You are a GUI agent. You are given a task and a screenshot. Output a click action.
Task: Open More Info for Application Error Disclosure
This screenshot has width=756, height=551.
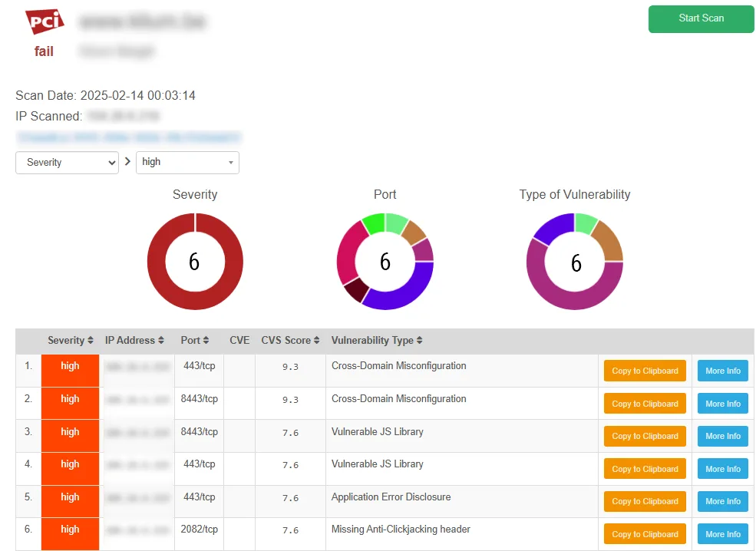click(722, 501)
